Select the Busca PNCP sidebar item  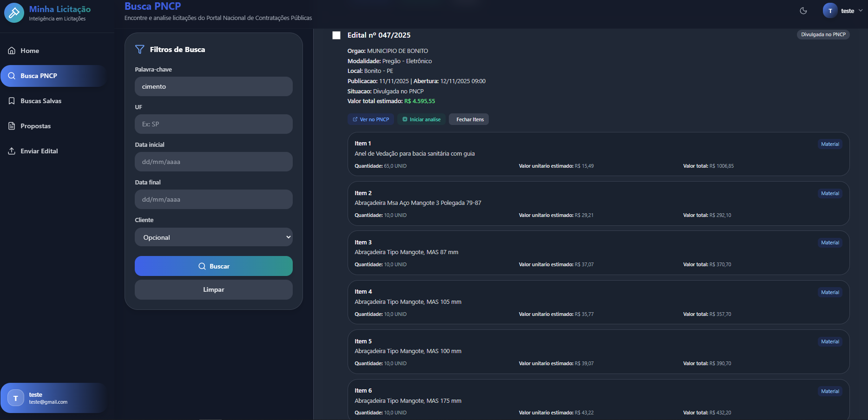[x=39, y=76]
